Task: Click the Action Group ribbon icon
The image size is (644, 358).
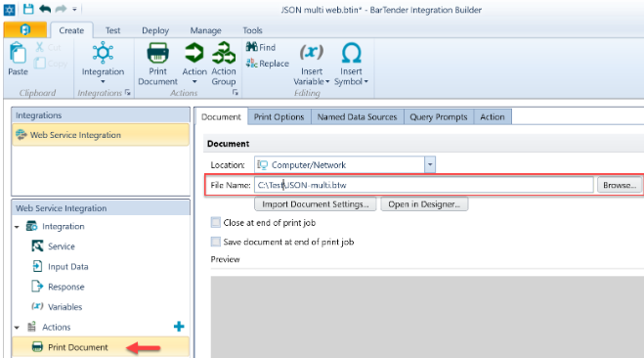Action: coord(224,53)
